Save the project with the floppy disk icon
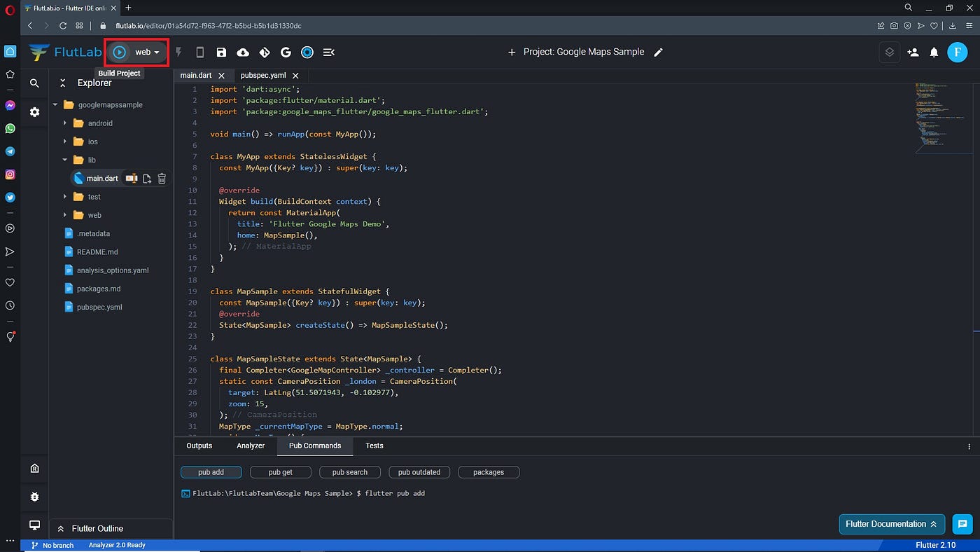Screen dimensions: 980x552 (x=221, y=52)
